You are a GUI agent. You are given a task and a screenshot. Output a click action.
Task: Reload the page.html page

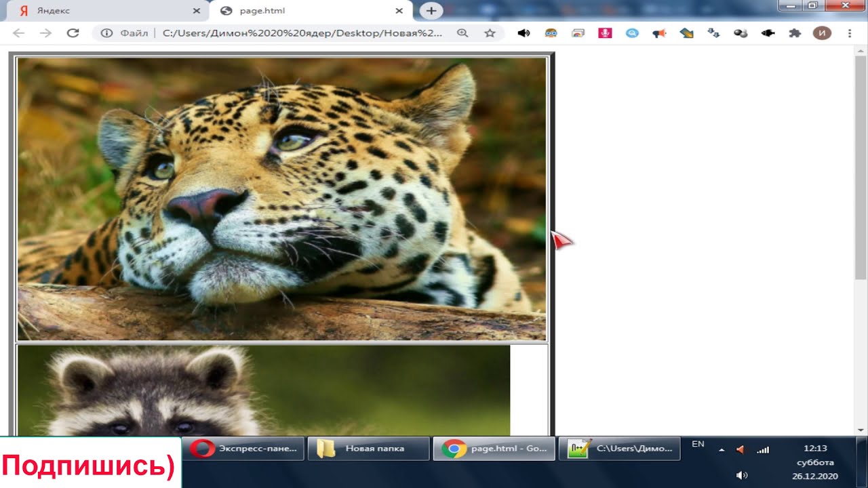tap(73, 33)
